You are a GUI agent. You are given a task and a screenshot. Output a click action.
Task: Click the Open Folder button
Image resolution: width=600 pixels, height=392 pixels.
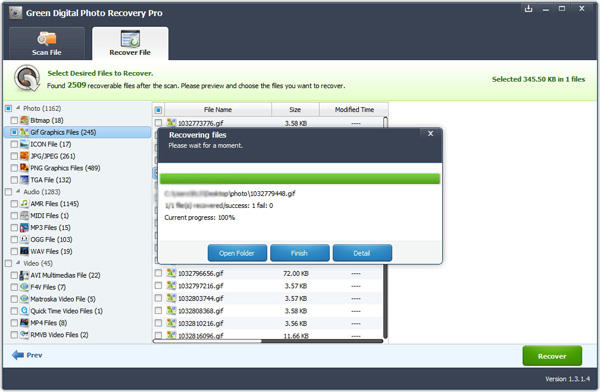(x=237, y=253)
